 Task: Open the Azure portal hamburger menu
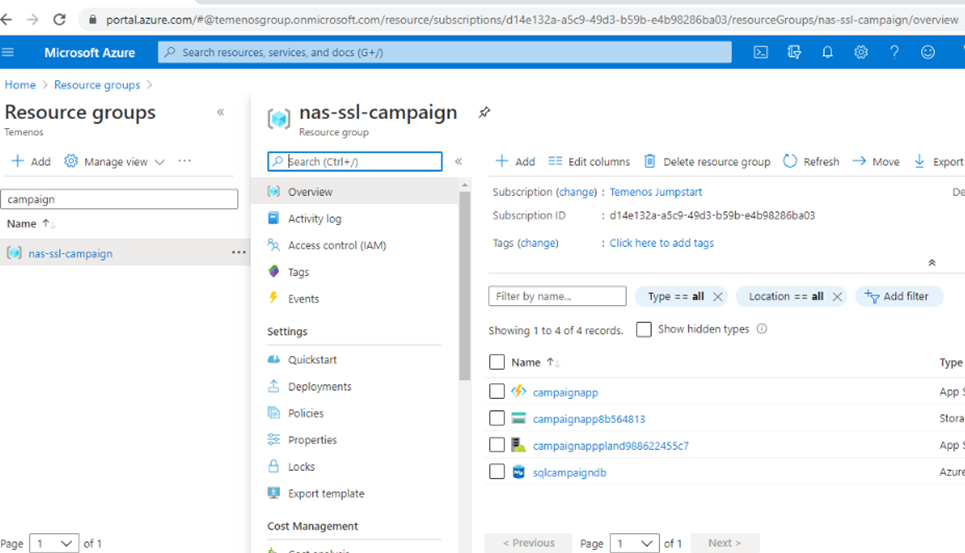coord(9,52)
